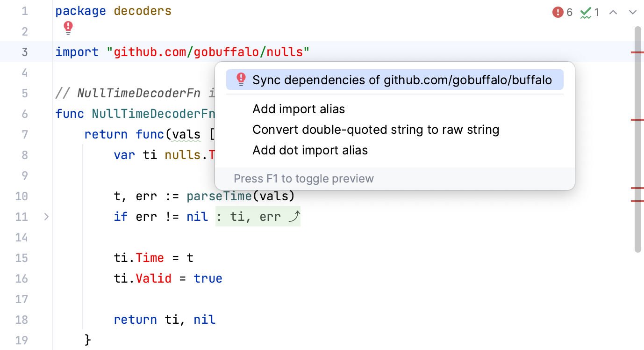Click the Press F1 to toggle preview hint
Image resolution: width=644 pixels, height=350 pixels.
[304, 179]
